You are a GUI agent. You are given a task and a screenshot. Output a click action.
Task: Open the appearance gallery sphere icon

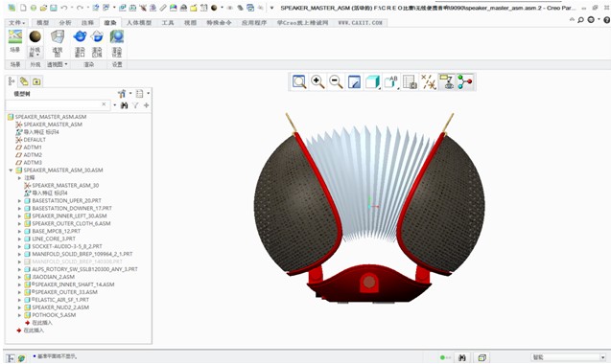coord(35,37)
